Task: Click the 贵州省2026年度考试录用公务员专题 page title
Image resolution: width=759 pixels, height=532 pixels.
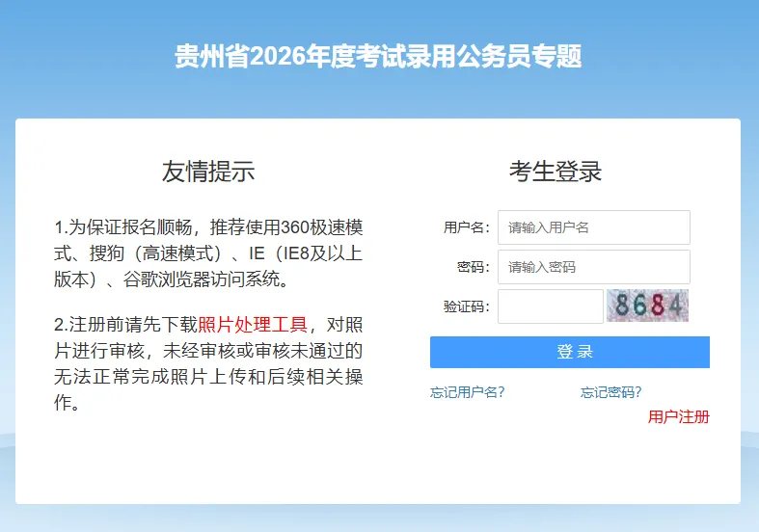Action: coord(378,56)
